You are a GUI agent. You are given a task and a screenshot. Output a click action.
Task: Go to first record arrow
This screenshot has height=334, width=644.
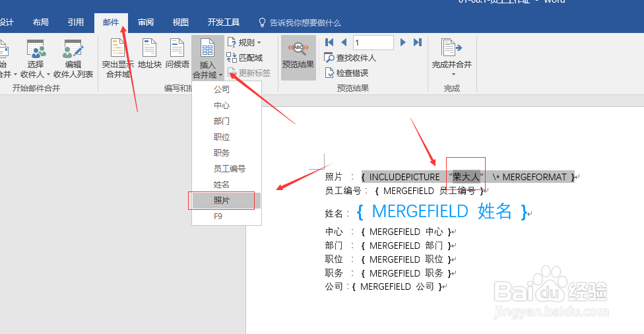tap(329, 42)
